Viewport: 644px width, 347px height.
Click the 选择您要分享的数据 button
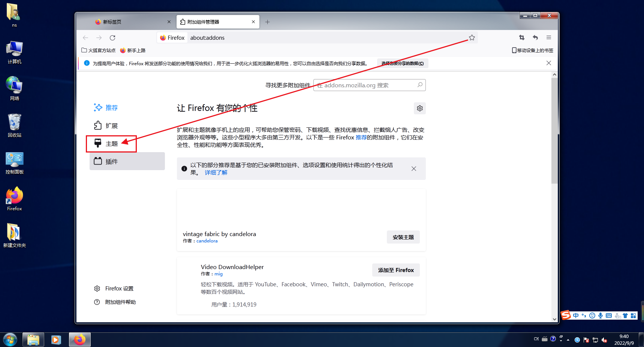click(x=403, y=63)
